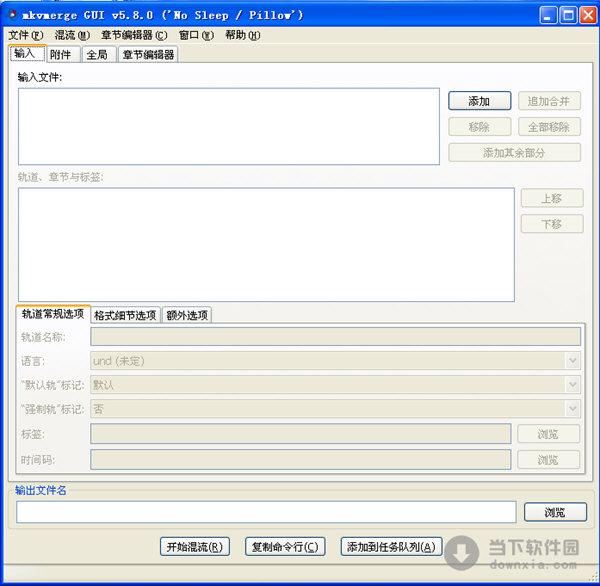Screen dimensions: 600x586
Task: Click the 上移 button
Action: [552, 198]
